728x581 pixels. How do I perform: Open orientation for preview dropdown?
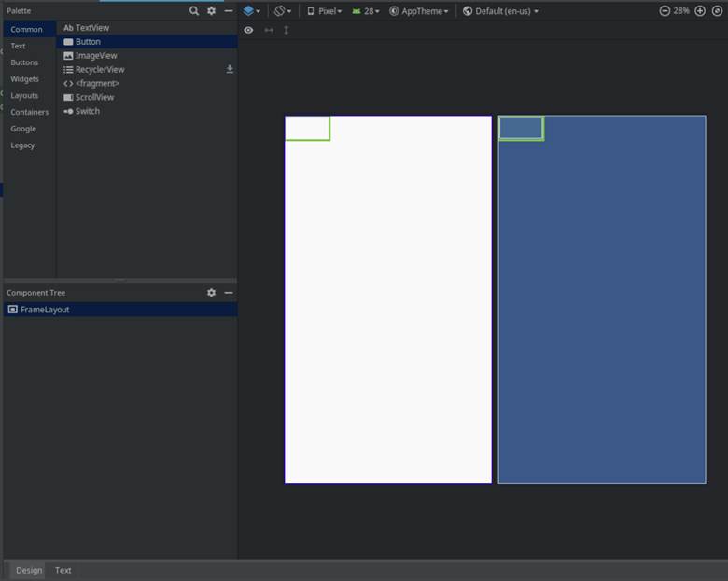(282, 10)
